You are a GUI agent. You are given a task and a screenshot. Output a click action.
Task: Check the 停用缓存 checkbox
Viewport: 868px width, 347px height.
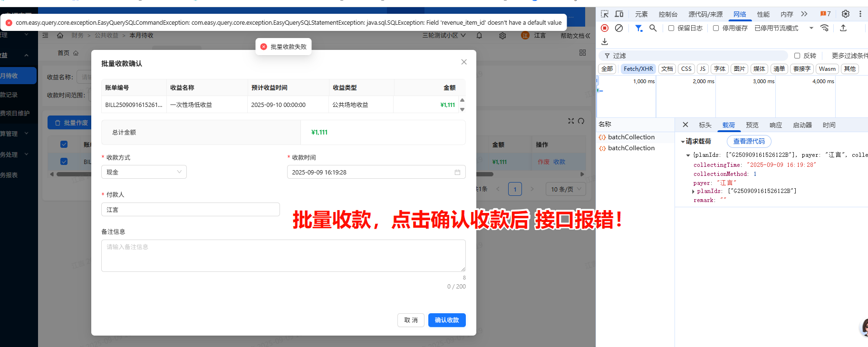pyautogui.click(x=716, y=28)
